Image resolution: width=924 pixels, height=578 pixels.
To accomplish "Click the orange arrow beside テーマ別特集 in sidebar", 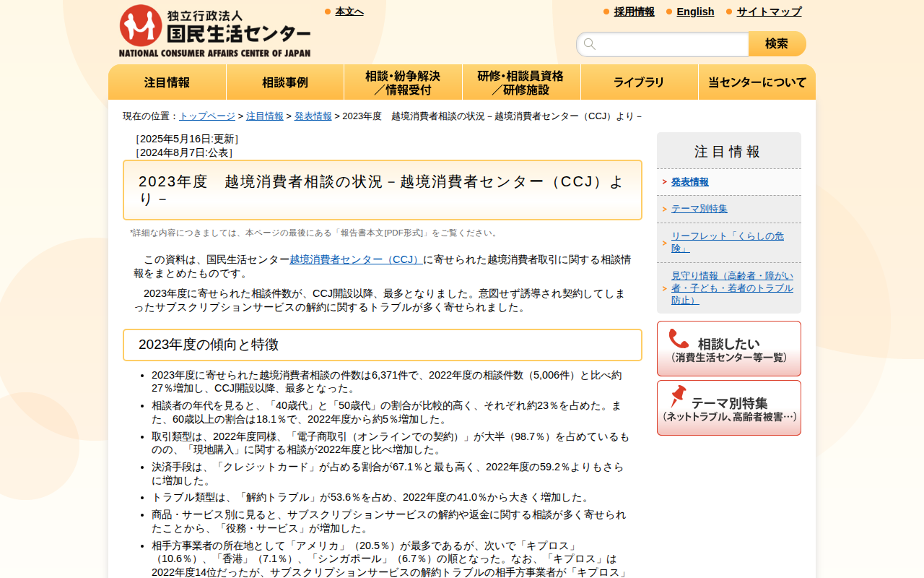I will click(665, 208).
